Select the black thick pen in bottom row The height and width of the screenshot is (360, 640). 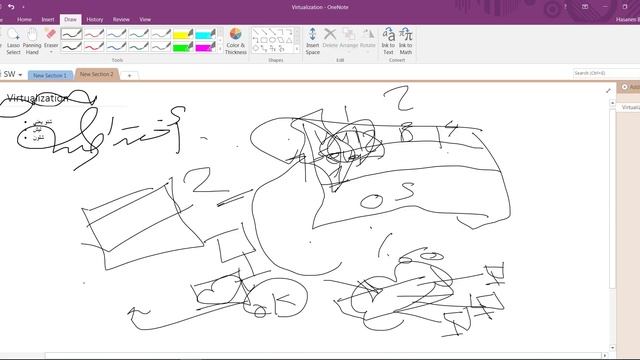(71, 47)
